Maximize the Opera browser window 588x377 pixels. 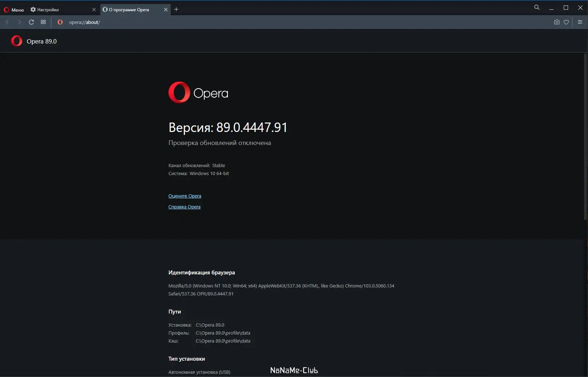tap(566, 8)
